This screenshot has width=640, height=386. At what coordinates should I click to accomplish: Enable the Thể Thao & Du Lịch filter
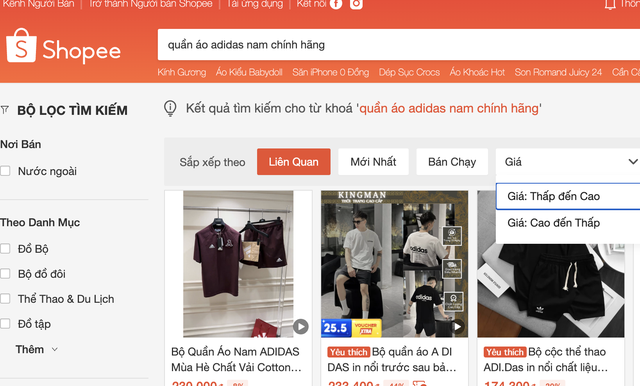tap(5, 299)
